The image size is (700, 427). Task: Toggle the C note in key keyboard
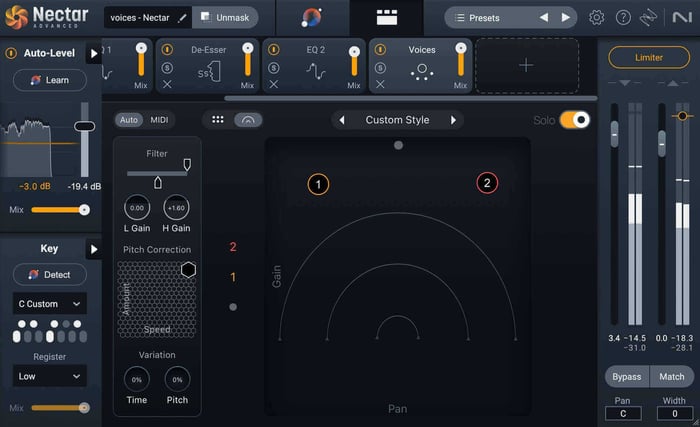click(x=17, y=336)
